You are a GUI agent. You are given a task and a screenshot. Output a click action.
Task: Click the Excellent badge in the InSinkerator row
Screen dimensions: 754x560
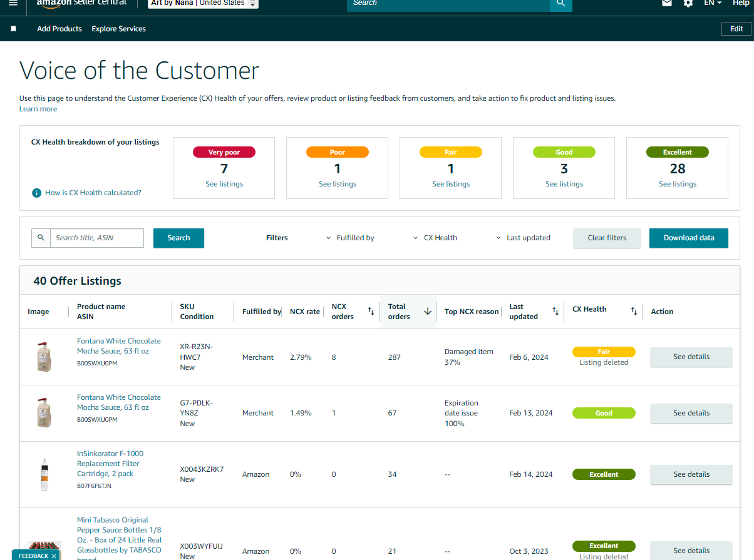[x=604, y=474]
